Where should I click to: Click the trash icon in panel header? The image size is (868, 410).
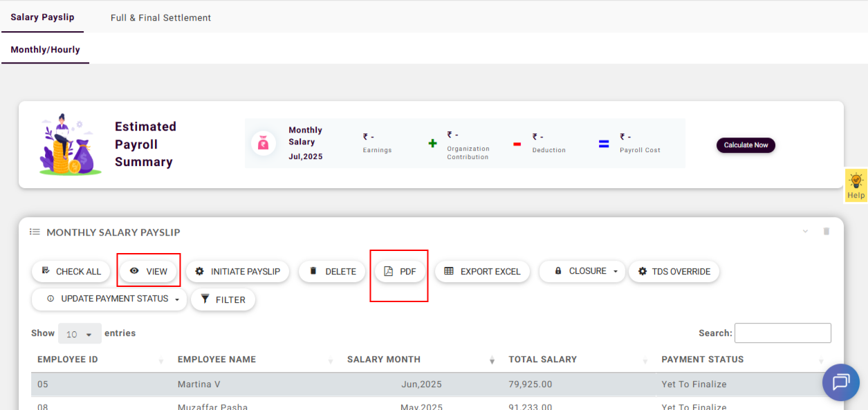[x=826, y=232]
